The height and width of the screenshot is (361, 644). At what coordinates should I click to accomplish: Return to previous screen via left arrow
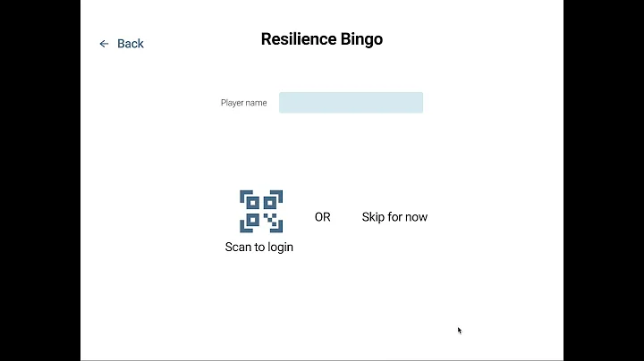click(x=104, y=44)
